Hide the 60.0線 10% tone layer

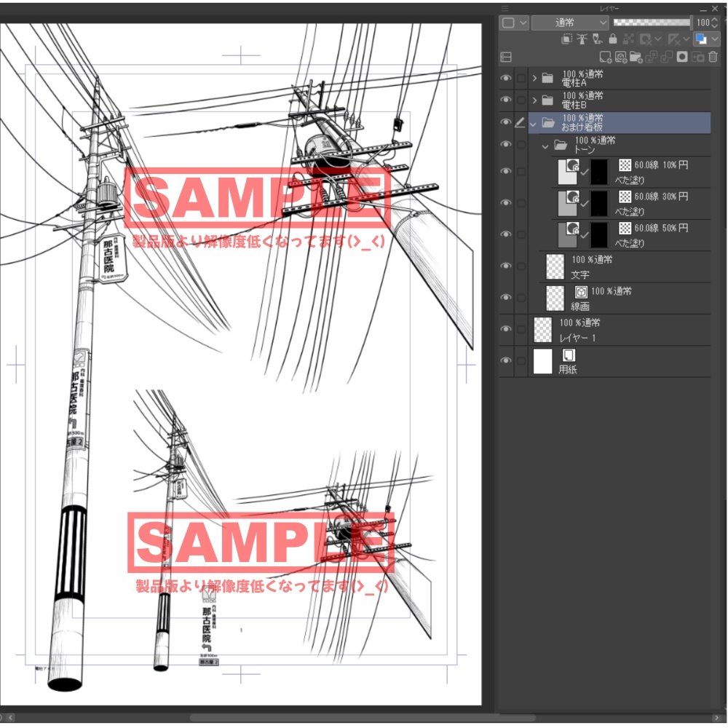click(506, 171)
